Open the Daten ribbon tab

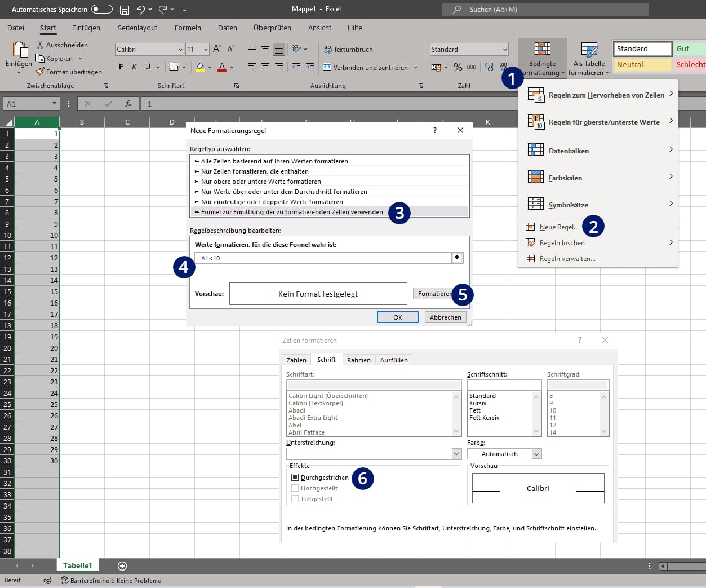point(228,28)
